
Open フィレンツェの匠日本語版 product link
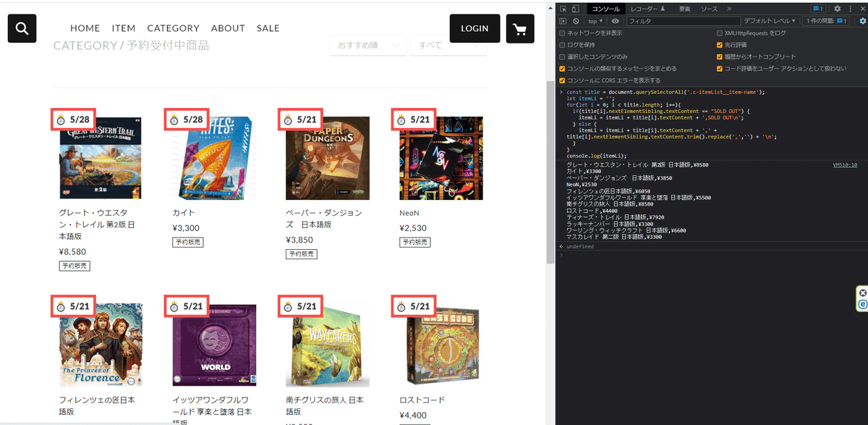tap(97, 405)
